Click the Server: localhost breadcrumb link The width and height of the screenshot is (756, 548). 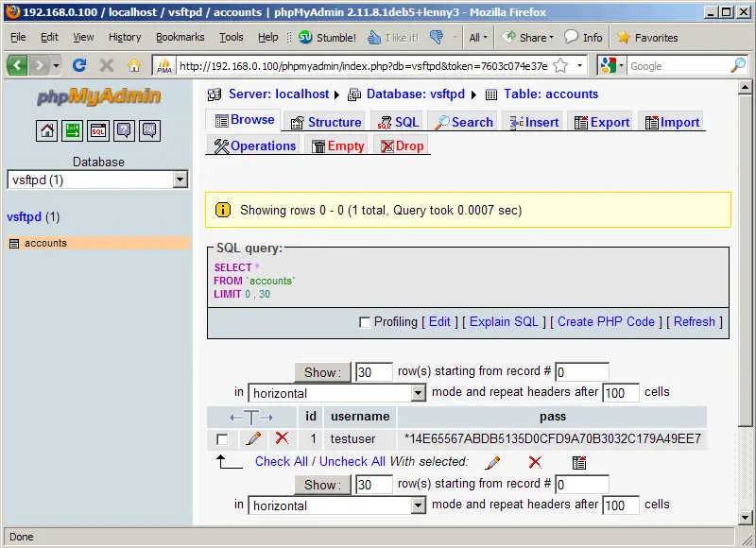pos(278,94)
